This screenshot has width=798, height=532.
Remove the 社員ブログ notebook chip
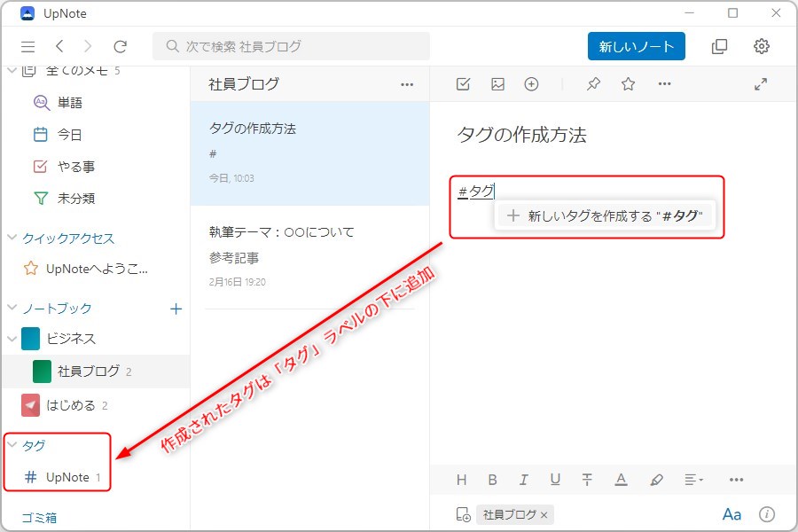[544, 515]
